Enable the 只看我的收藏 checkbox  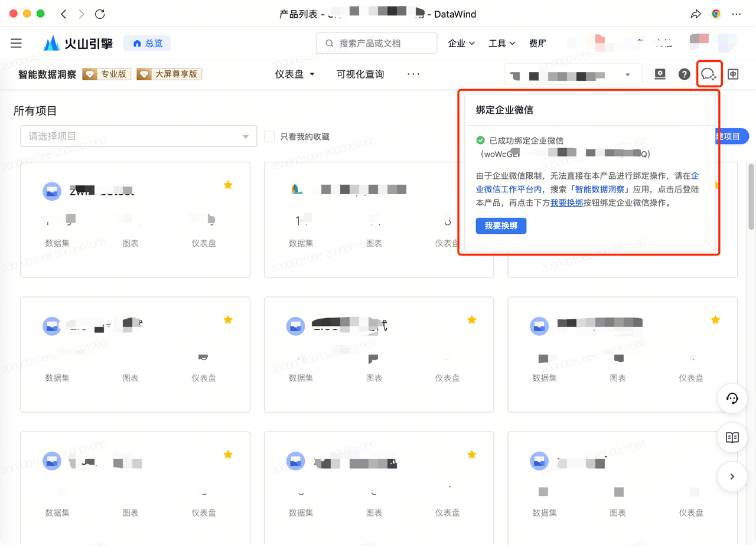pyautogui.click(x=269, y=137)
